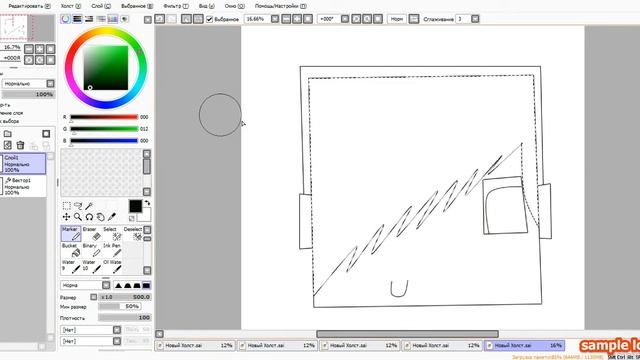Click the Норм button in top toolbar
The width and height of the screenshot is (640, 360).
click(397, 19)
